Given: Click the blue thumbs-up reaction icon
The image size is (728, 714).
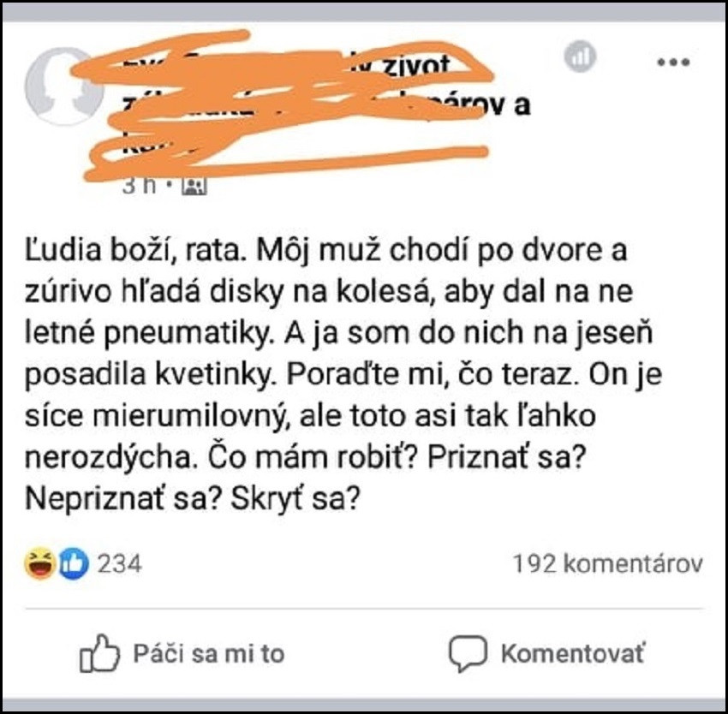Looking at the screenshot, I should point(74,563).
